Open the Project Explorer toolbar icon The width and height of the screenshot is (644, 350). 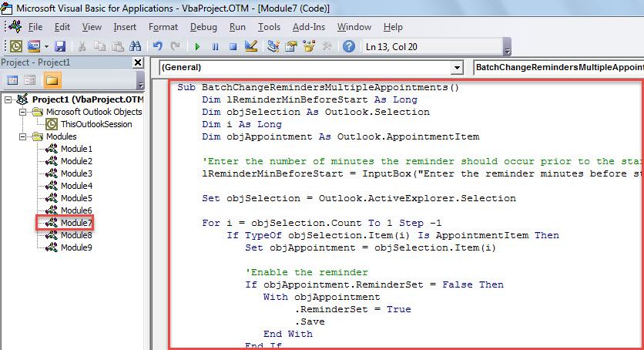pos(273,46)
